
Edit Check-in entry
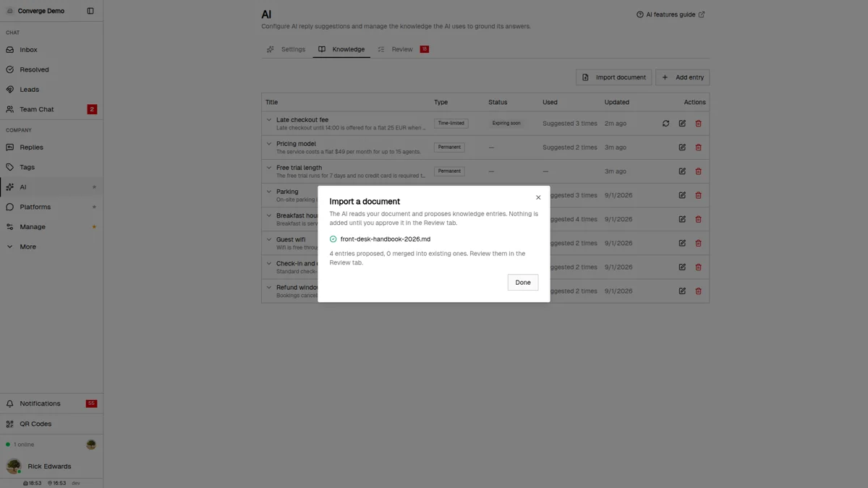[682, 267]
